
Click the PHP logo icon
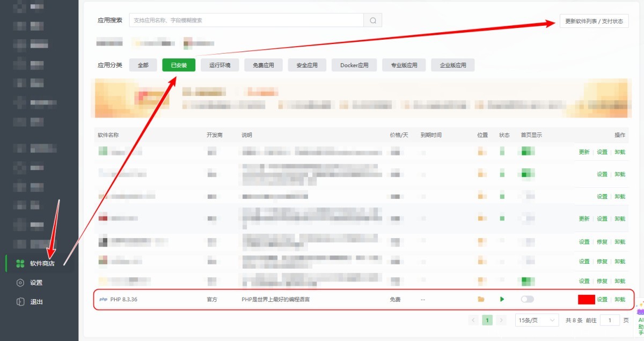(103, 299)
